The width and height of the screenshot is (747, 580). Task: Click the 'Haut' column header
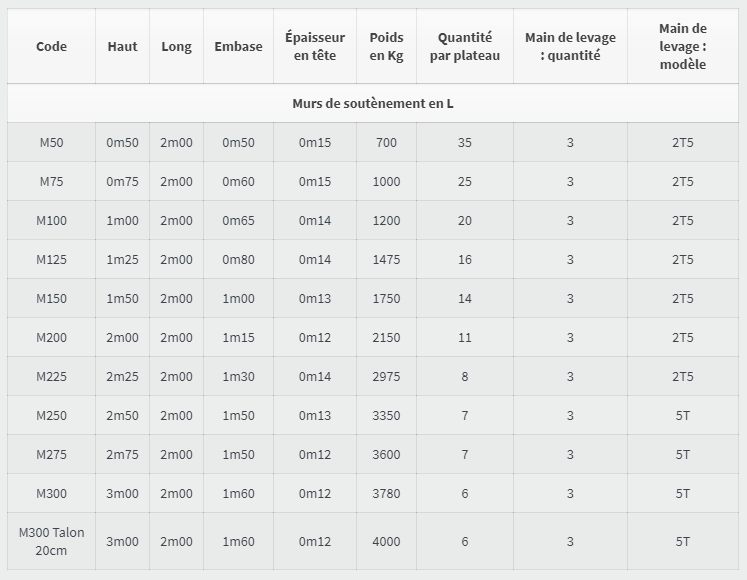pos(122,46)
